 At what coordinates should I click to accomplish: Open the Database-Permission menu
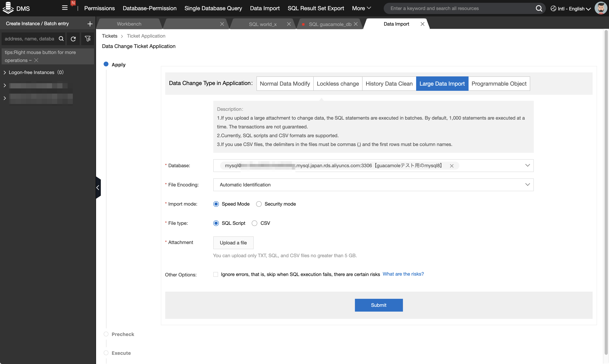[150, 8]
